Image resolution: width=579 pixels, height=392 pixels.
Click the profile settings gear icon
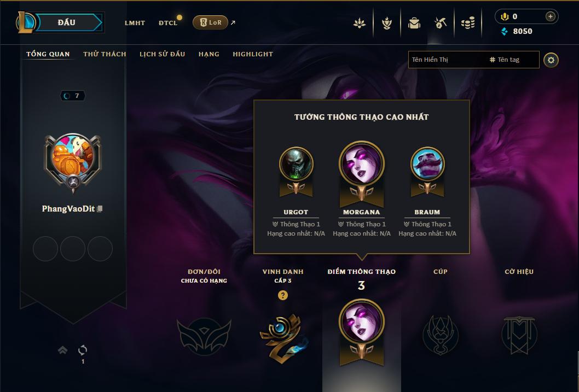pos(551,60)
